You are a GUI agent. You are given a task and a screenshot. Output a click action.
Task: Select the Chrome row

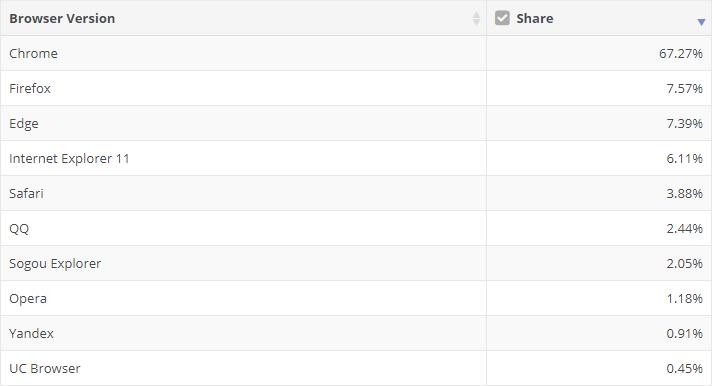point(356,53)
